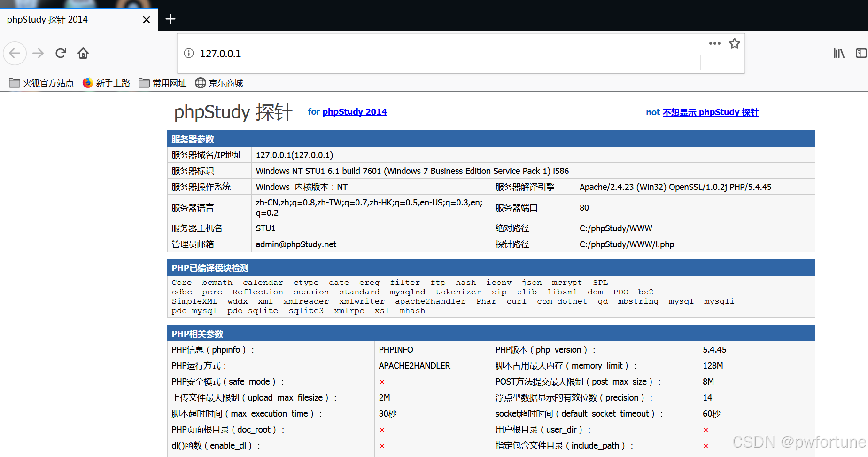The image size is (868, 457).
Task: Show site information icon in address bar
Action: (189, 53)
